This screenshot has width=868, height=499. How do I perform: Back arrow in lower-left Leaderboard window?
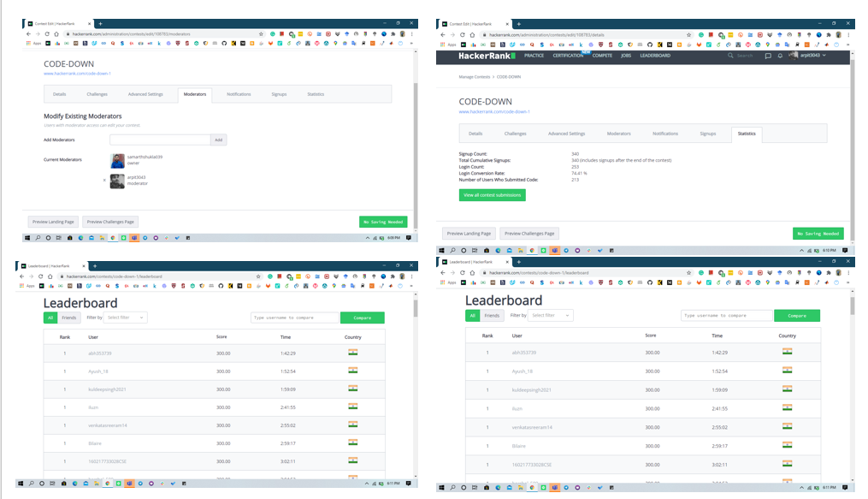tap(21, 276)
